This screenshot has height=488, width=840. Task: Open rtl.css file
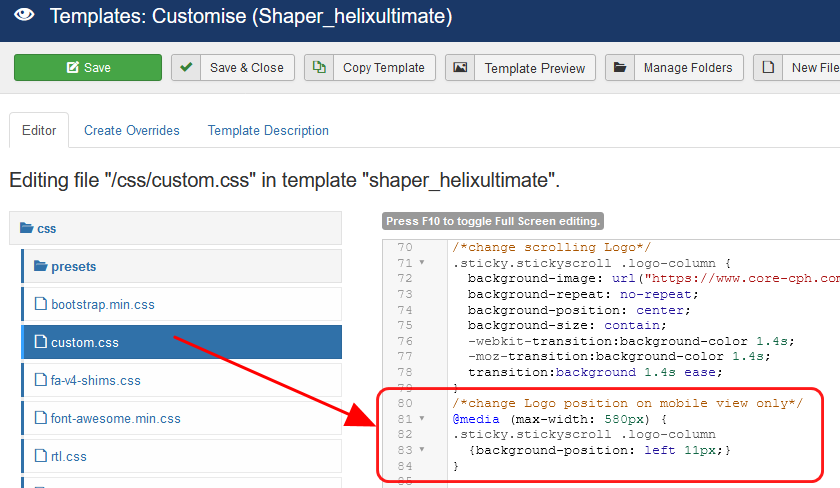click(x=68, y=457)
